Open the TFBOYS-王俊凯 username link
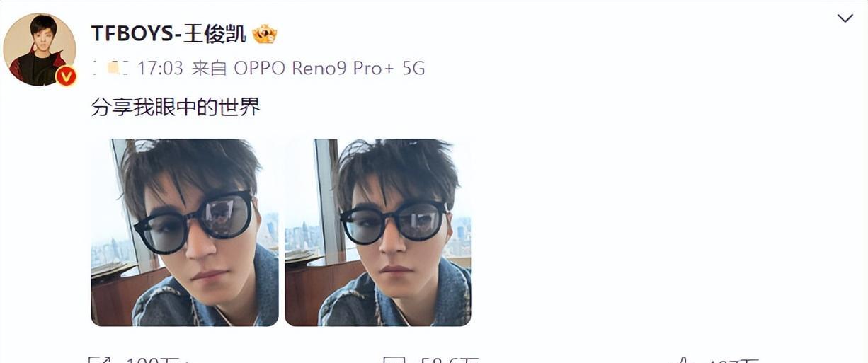Image resolution: width=868 pixels, height=363 pixels. click(169, 33)
